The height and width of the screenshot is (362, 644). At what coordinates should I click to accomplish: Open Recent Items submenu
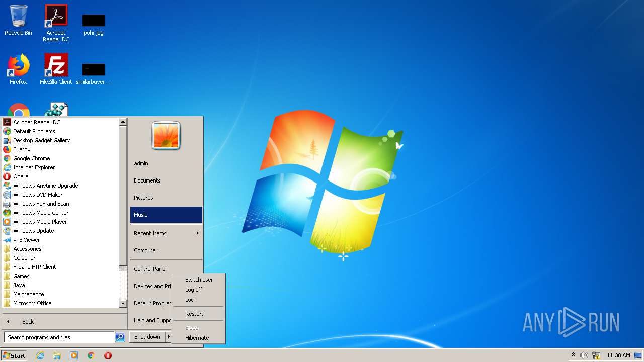(166, 233)
